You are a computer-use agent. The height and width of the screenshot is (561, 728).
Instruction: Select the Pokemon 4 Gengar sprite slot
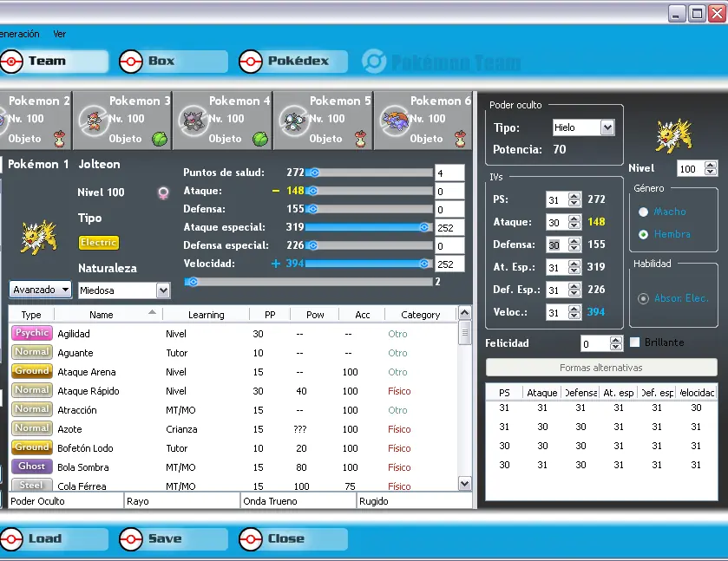[x=193, y=121]
